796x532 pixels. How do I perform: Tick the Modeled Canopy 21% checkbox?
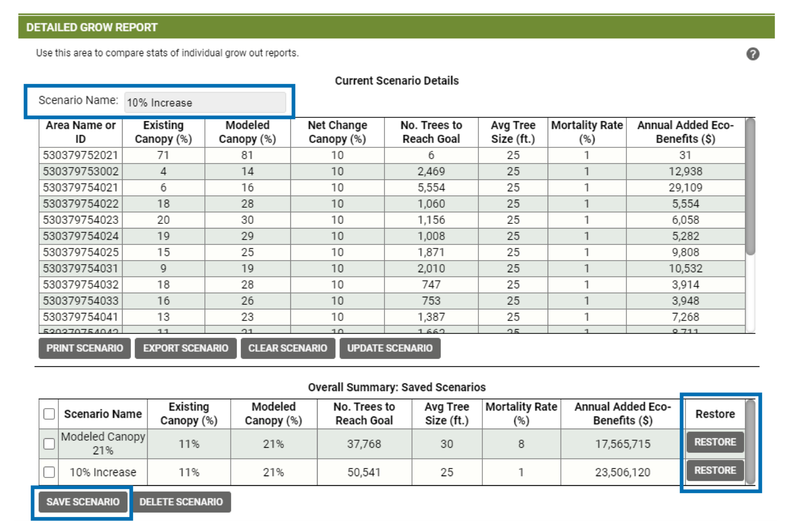[x=49, y=444]
